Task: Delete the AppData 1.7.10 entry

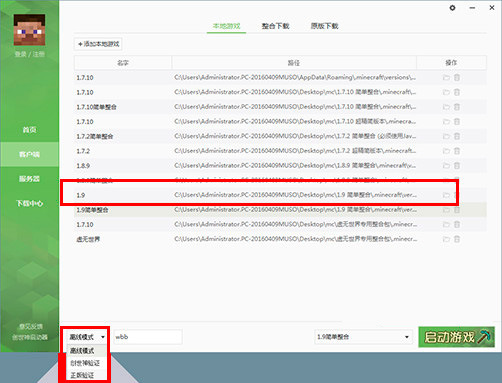Action: point(457,78)
